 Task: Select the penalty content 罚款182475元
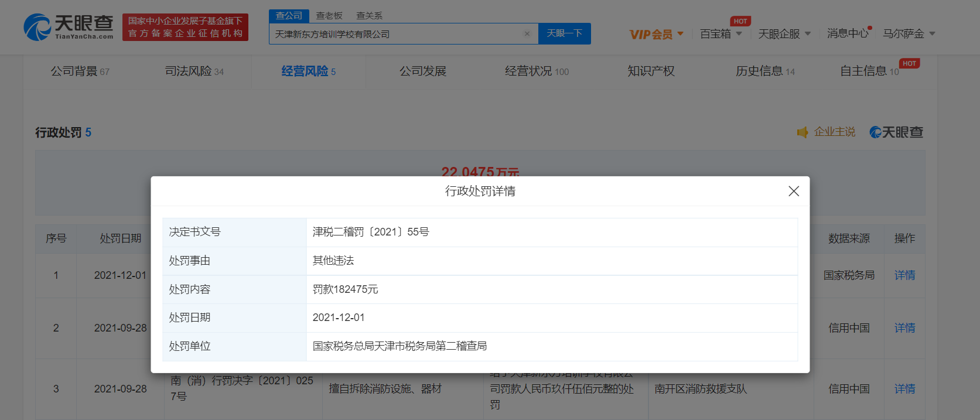[x=345, y=289]
